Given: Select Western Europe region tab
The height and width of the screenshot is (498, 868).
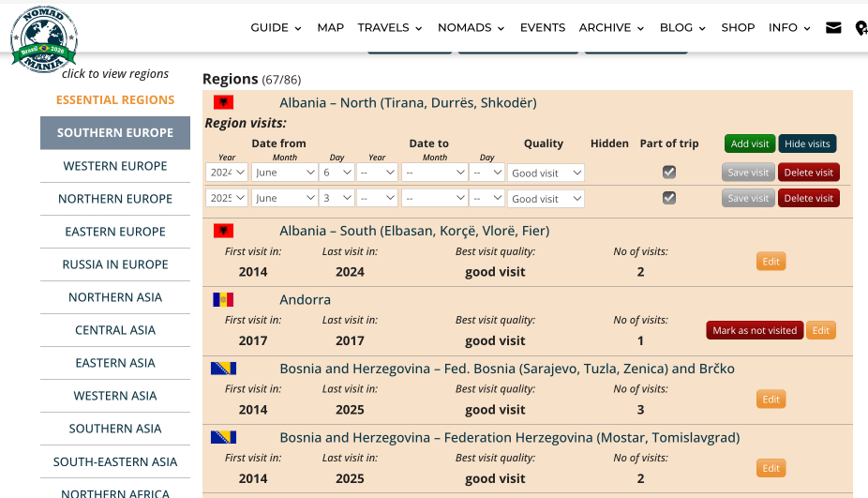Looking at the screenshot, I should pos(115,166).
